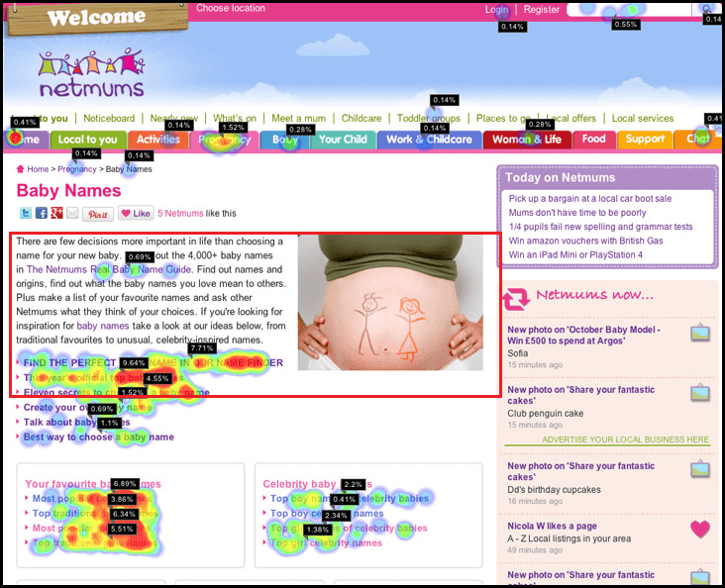
Task: Open Choose location
Action: [230, 8]
